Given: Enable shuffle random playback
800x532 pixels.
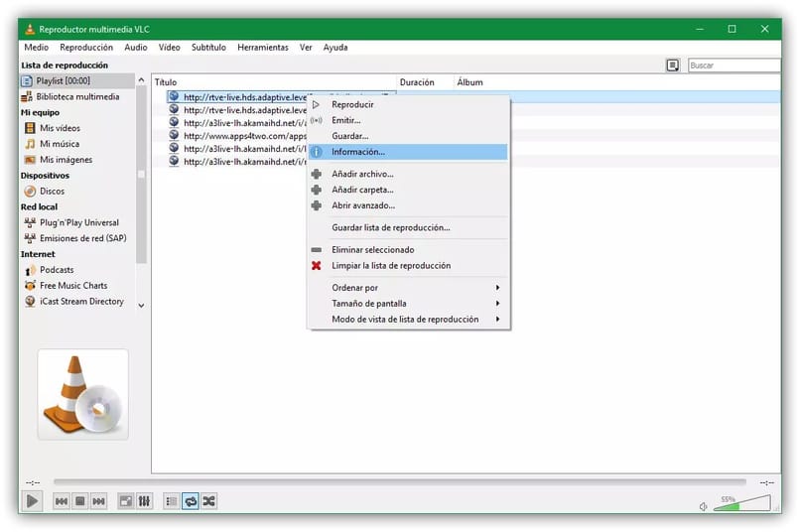Looking at the screenshot, I should click(x=208, y=502).
